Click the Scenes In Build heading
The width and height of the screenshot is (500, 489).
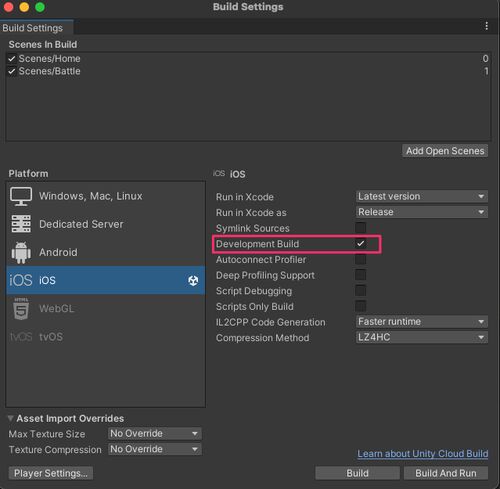(43, 45)
